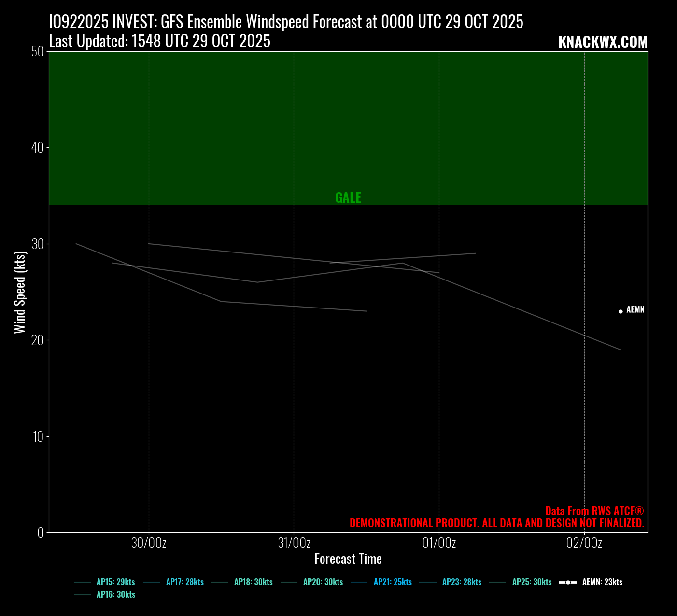
Task: Select the AP18: 30kts legend label
Action: pyautogui.click(x=253, y=582)
